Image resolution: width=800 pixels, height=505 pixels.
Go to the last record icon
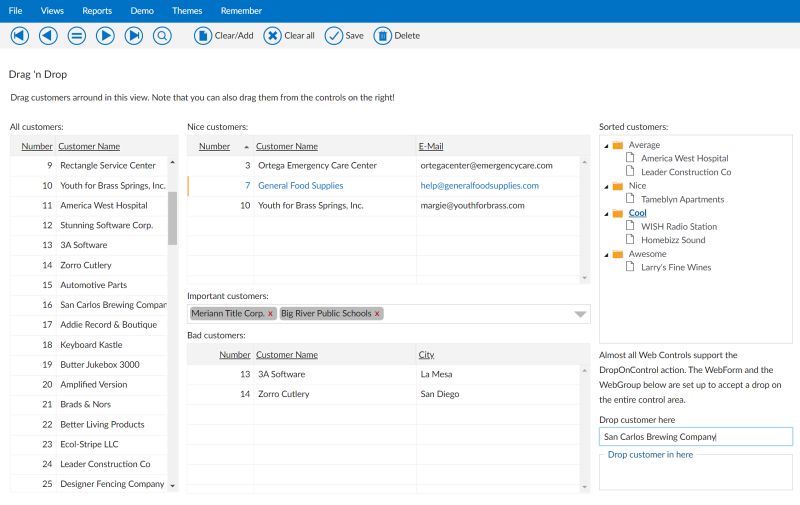click(134, 36)
